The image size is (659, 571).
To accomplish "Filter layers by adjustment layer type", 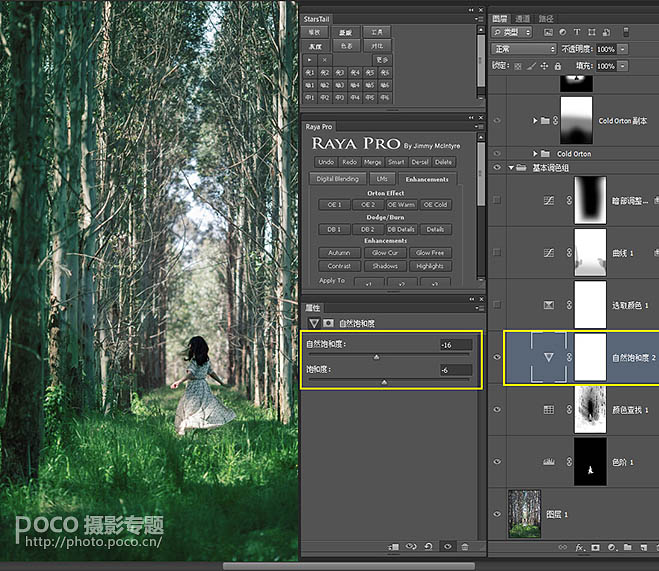I will click(x=563, y=32).
